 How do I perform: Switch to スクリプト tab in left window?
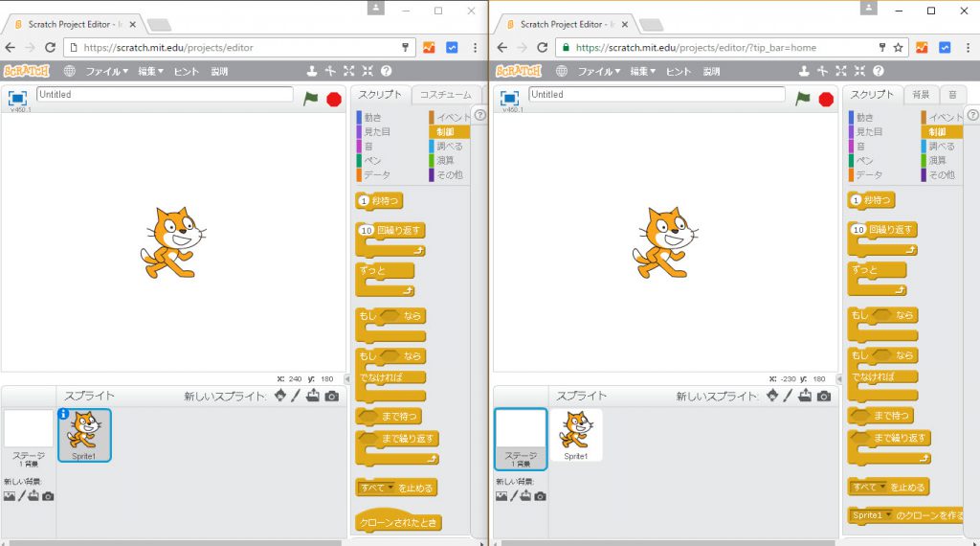point(379,95)
